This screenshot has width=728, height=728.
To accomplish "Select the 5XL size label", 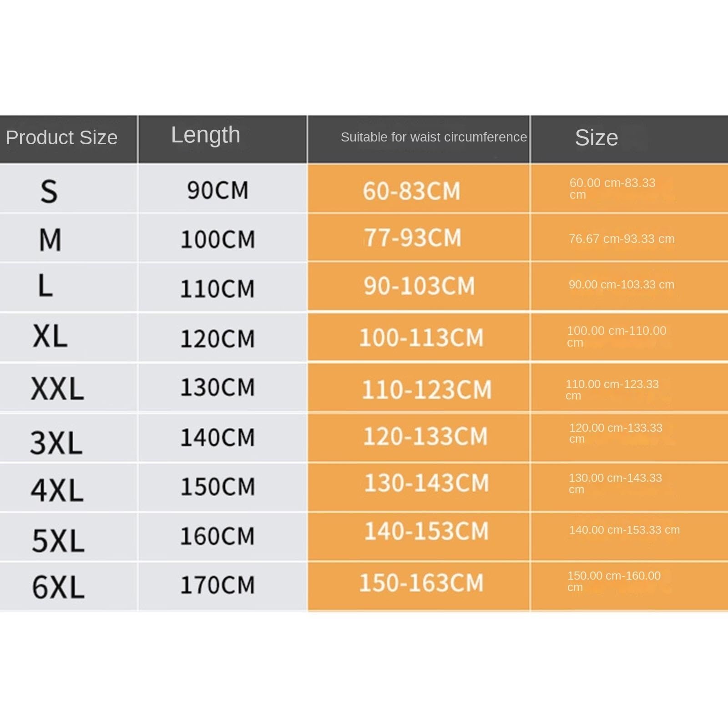I will click(58, 541).
